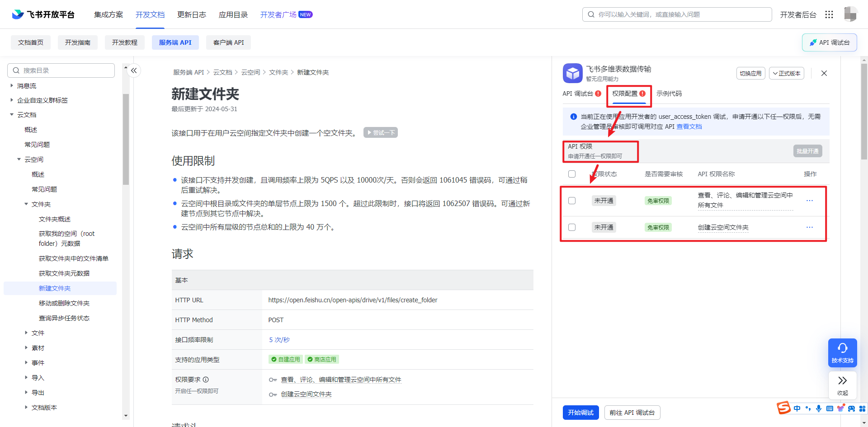Collapse the 云空间 tree section
Viewport: 868px width, 427px height.
coord(19,160)
